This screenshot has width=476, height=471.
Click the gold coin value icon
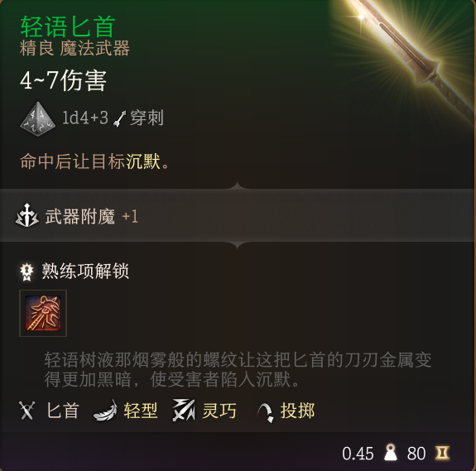coord(442,453)
